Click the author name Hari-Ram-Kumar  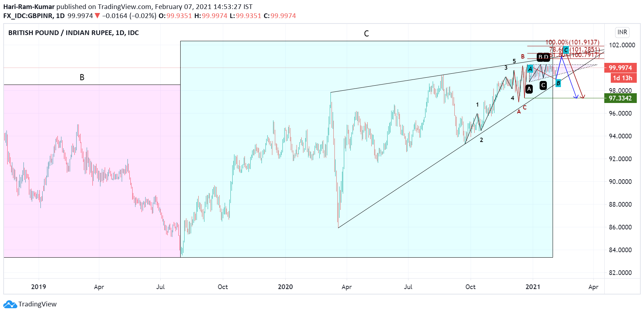pos(29,7)
